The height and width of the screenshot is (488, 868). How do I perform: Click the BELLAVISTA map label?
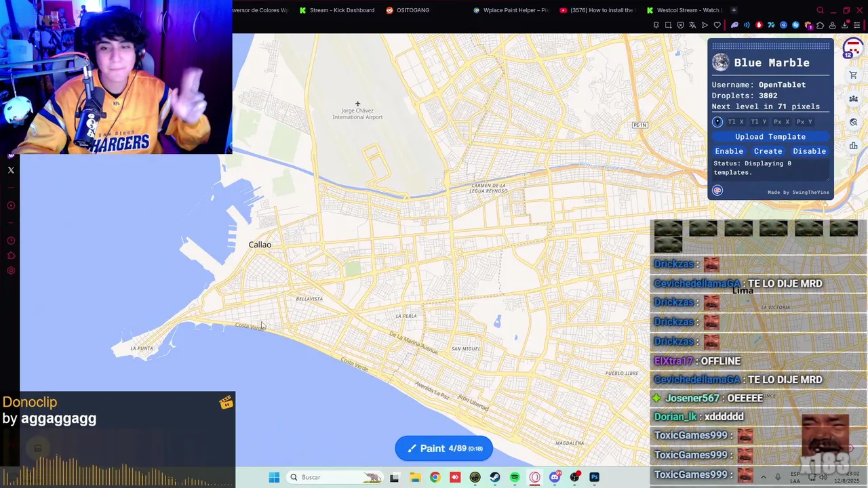309,299
